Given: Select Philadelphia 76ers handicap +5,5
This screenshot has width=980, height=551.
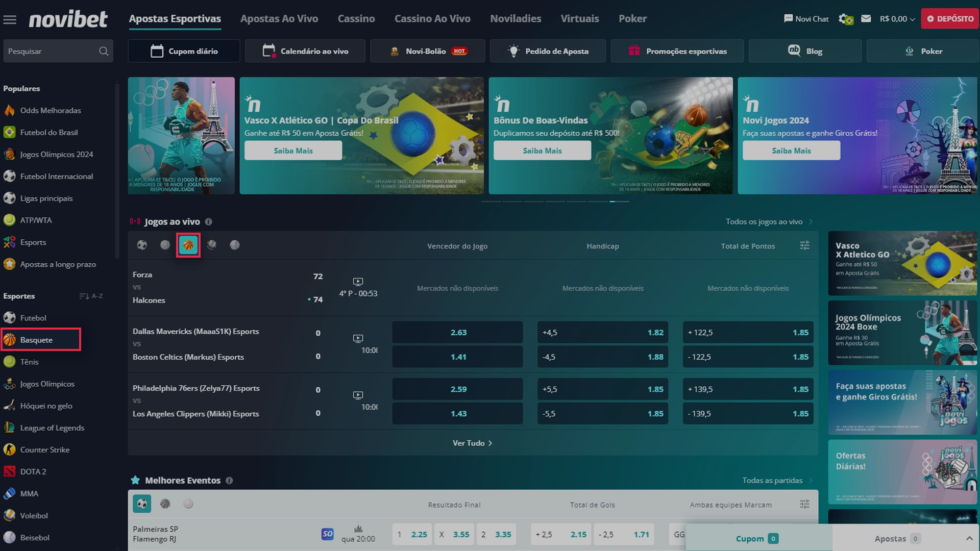Looking at the screenshot, I should [x=603, y=389].
